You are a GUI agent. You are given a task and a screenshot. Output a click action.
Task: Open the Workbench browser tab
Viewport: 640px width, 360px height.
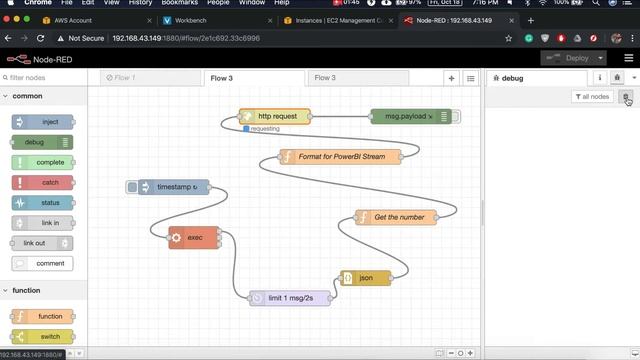click(x=218, y=20)
